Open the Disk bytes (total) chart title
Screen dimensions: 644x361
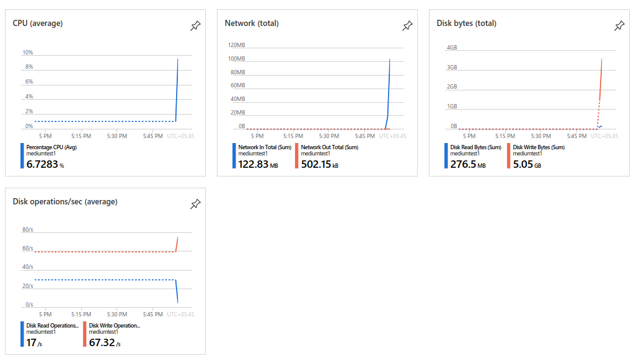pos(467,24)
